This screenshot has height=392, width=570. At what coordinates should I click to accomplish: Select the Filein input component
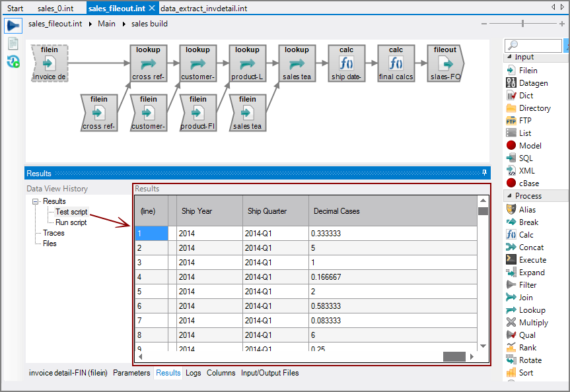[x=528, y=71]
